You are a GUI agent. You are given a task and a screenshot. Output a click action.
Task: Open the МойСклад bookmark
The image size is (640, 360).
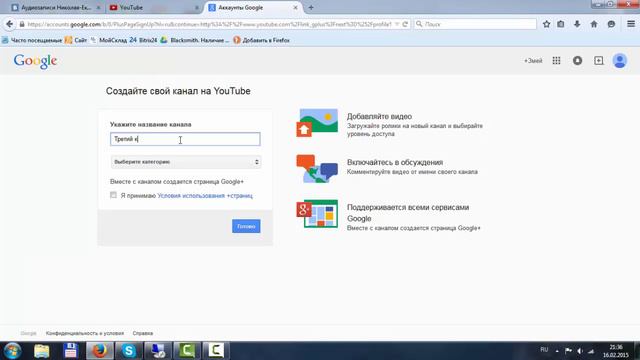pos(108,40)
